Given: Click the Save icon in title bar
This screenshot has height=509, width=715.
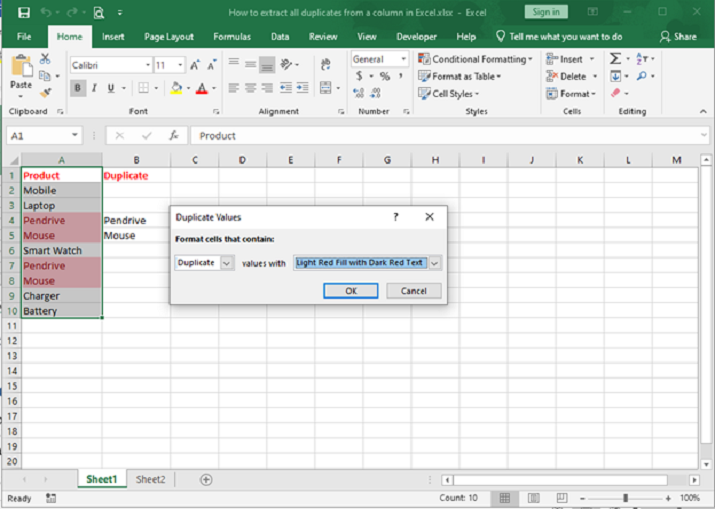Looking at the screenshot, I should click(24, 12).
